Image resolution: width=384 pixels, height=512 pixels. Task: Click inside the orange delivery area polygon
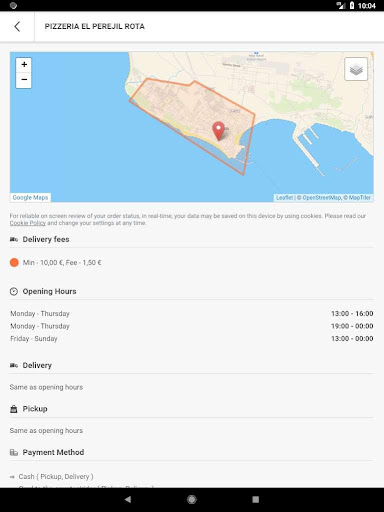coord(187,110)
